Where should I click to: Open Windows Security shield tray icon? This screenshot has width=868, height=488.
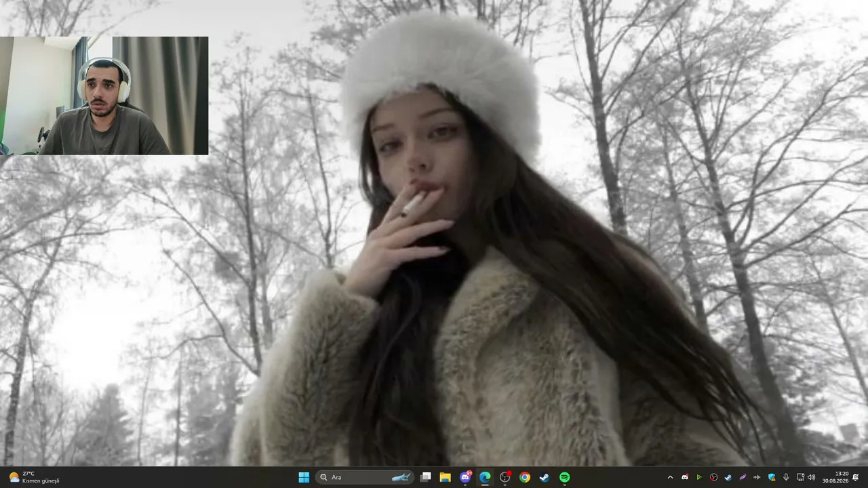772,477
